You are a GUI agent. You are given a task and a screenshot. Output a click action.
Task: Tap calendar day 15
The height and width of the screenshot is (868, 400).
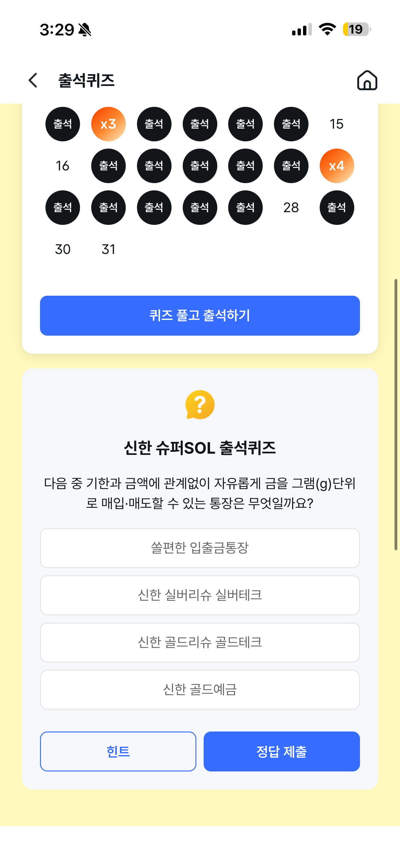coord(337,124)
